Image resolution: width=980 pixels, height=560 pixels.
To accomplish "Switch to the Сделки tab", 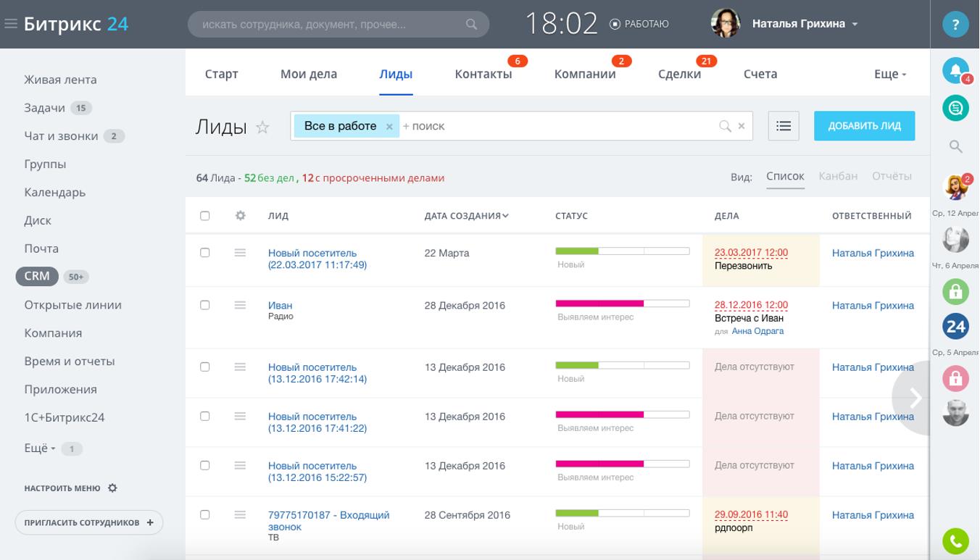I will point(679,74).
